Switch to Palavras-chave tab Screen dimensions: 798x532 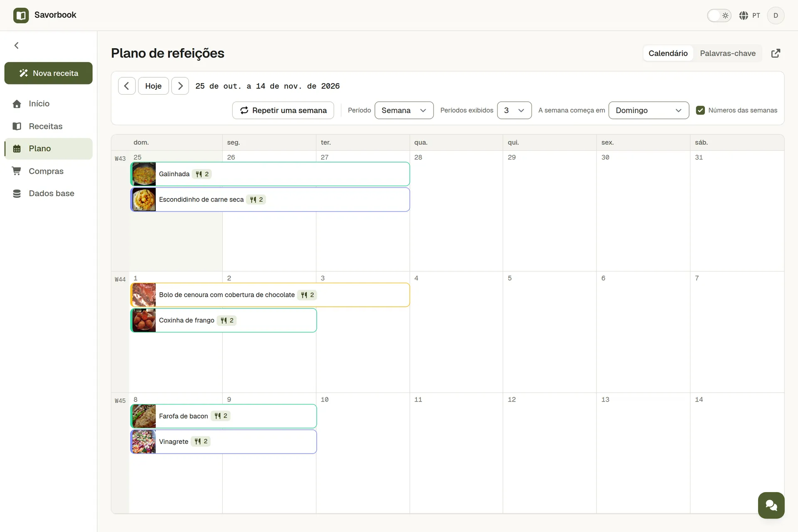pyautogui.click(x=728, y=53)
